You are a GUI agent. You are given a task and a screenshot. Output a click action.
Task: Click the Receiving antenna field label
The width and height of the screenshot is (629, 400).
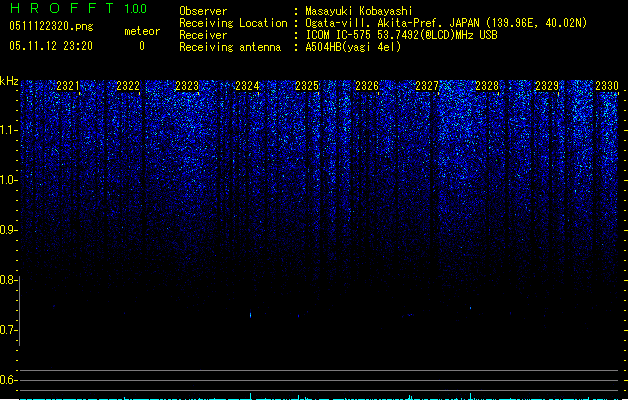click(x=230, y=47)
